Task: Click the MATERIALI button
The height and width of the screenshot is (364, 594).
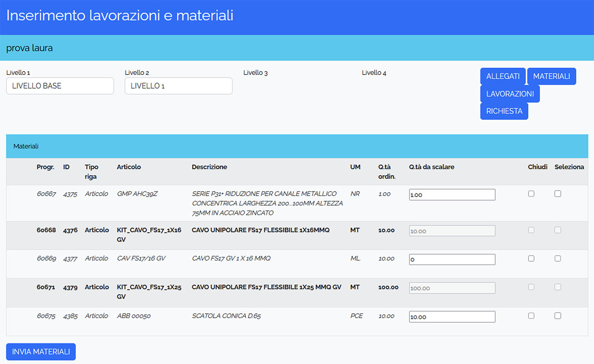Action: point(552,76)
